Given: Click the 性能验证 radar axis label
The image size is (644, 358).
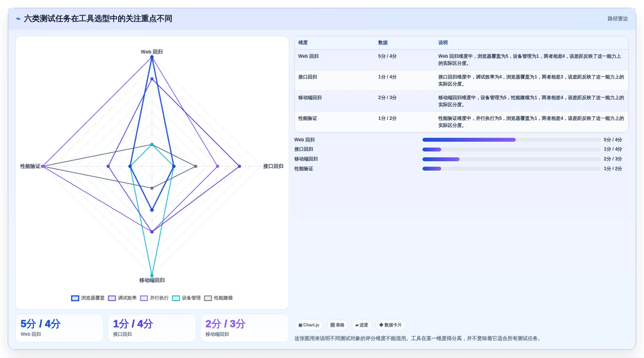Looking at the screenshot, I should tap(30, 166).
